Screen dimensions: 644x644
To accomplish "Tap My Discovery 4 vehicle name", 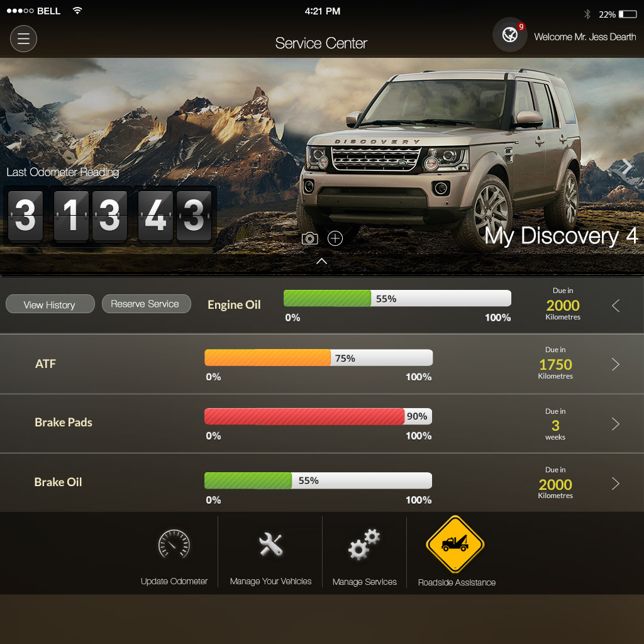I will (561, 236).
